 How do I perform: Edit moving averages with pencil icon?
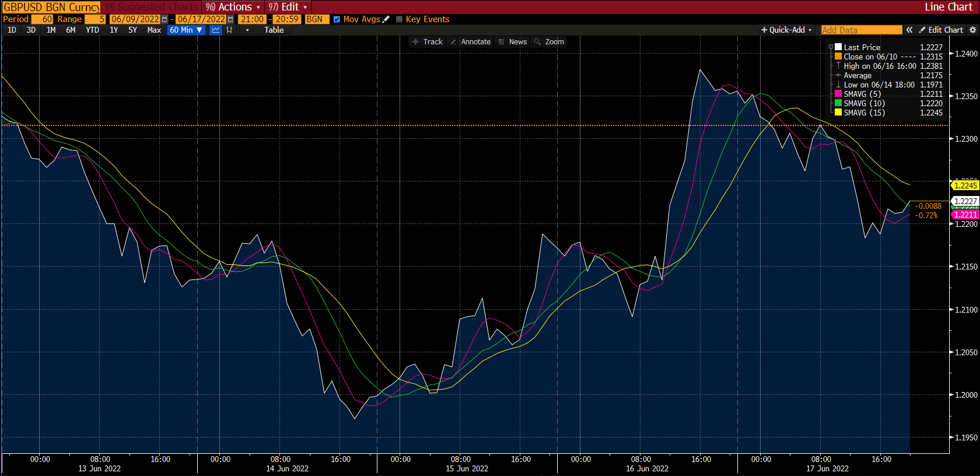[x=386, y=19]
